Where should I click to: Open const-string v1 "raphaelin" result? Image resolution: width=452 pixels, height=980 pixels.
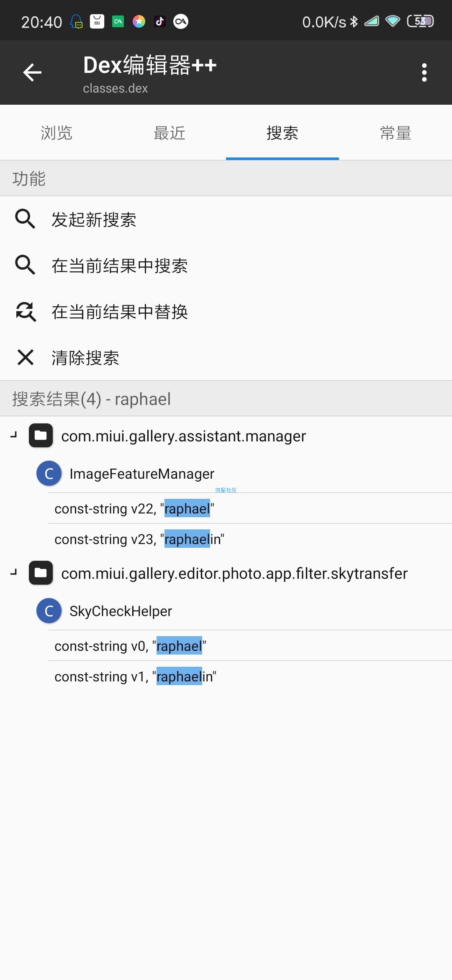(250, 676)
